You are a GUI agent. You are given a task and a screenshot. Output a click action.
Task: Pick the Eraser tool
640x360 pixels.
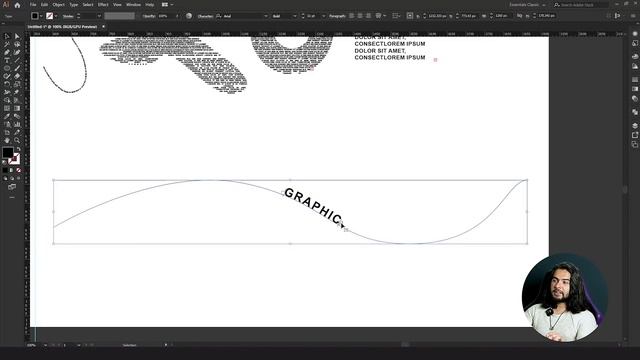coord(17,76)
